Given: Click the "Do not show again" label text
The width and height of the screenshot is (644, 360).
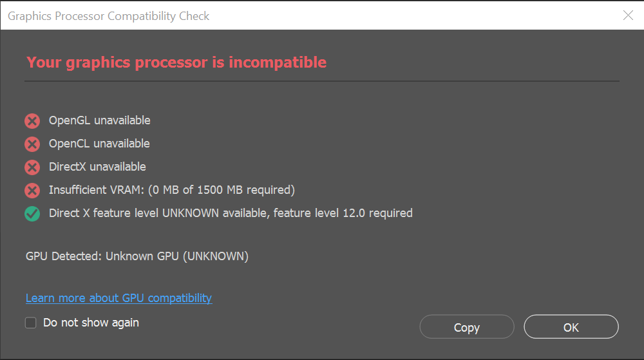Looking at the screenshot, I should click(91, 323).
